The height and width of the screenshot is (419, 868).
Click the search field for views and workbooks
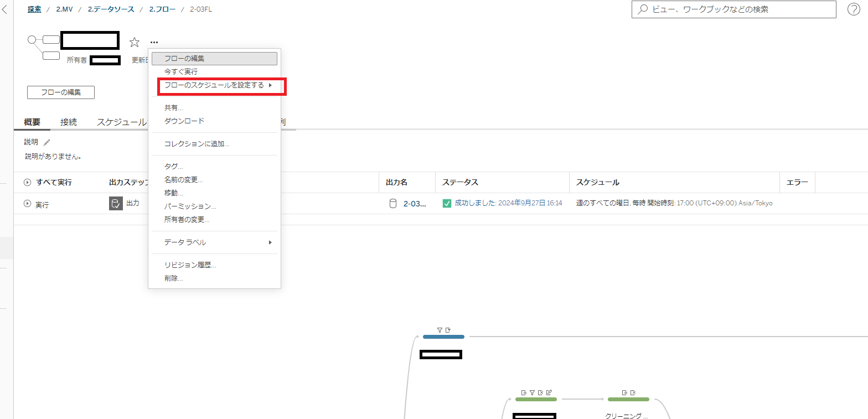734,9
